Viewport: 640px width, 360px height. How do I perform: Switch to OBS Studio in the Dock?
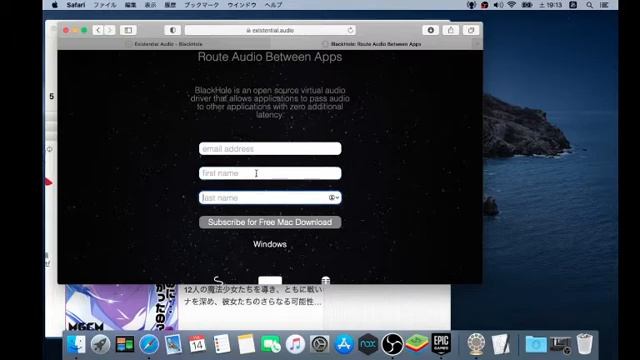(392, 344)
